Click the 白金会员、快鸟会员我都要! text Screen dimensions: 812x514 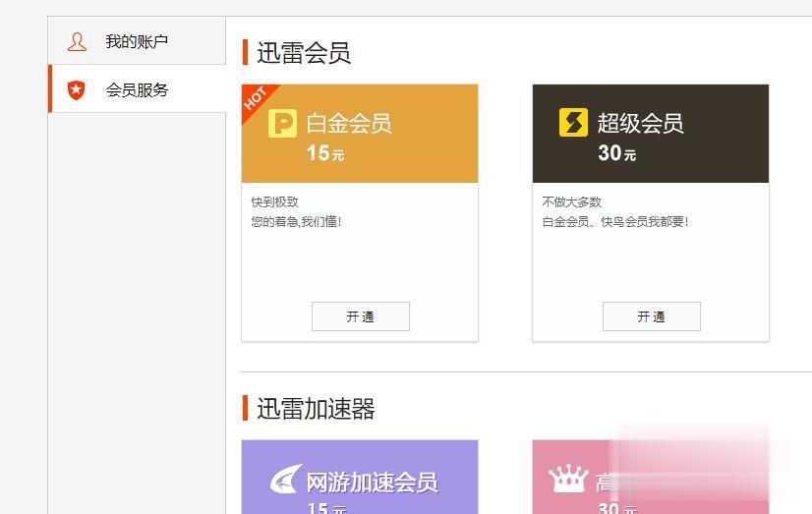615,222
